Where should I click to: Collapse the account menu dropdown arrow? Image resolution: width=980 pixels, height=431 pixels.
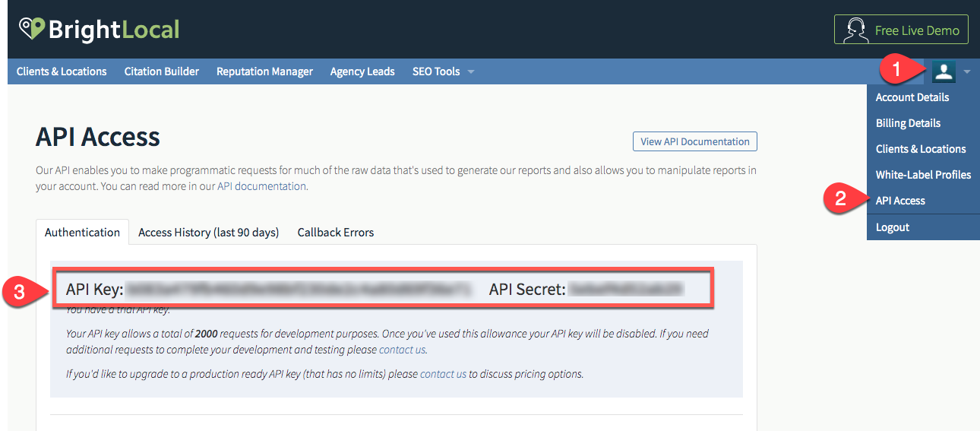(x=967, y=72)
